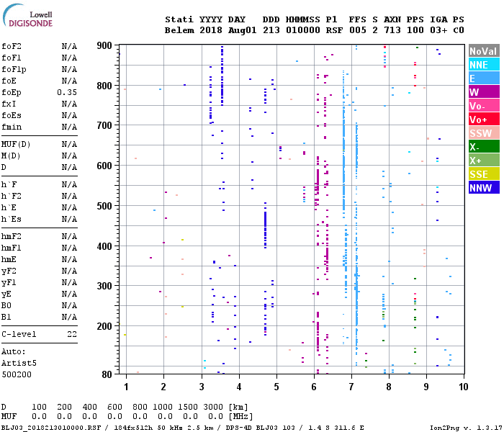This screenshot has width=504, height=432.
Task: Select the NNE cyan legend swatch
Action: (484, 65)
